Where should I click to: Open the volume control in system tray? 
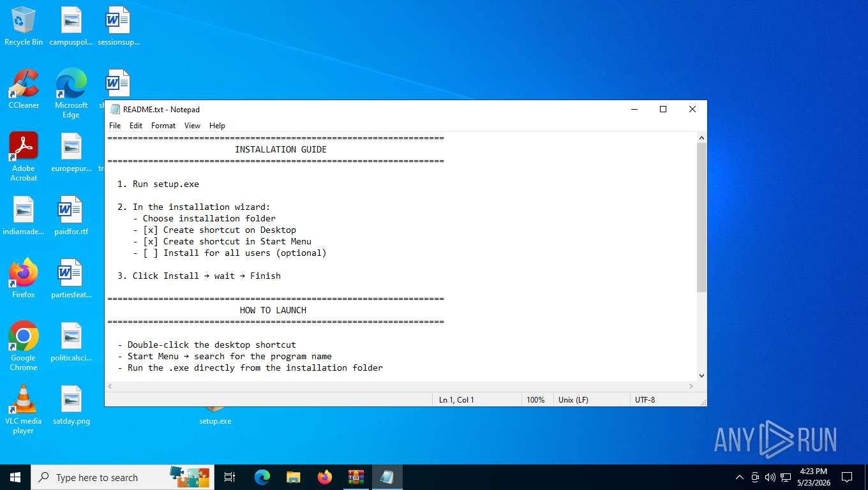coord(770,477)
